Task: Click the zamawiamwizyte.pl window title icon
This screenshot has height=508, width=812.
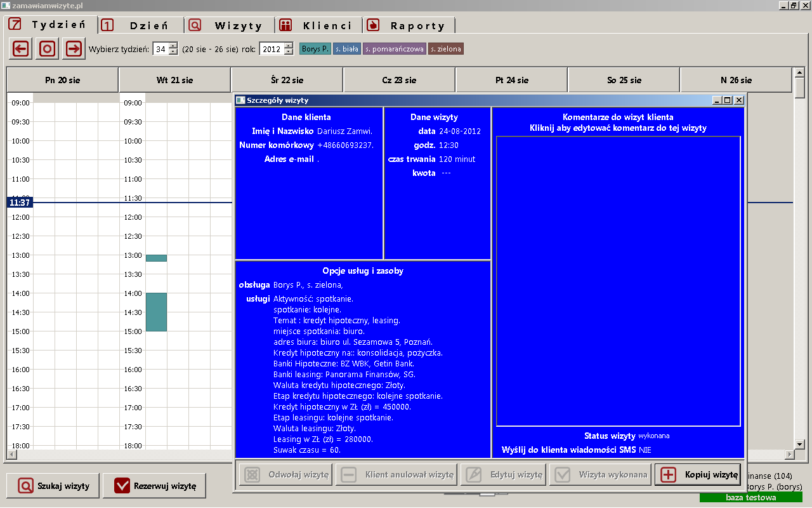Action: 6,5
